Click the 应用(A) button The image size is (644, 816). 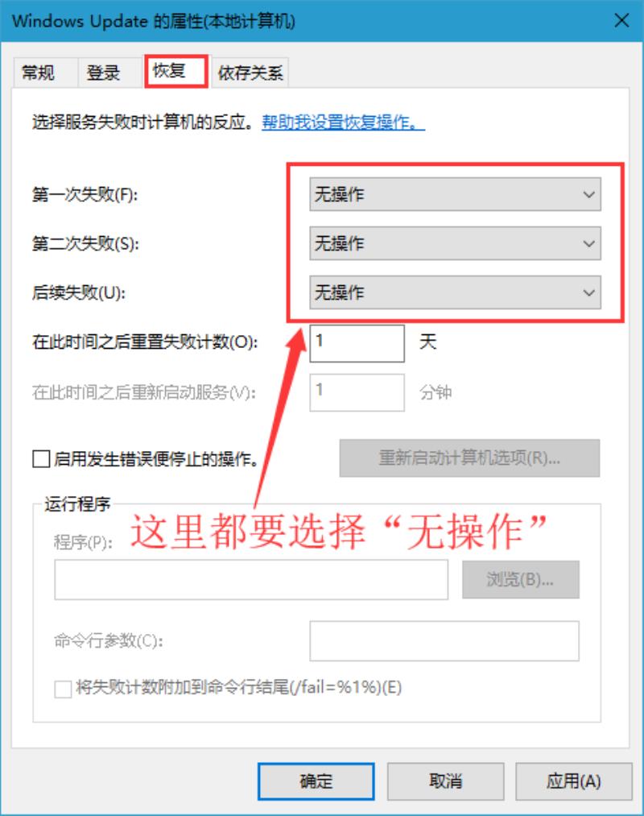pos(574,781)
